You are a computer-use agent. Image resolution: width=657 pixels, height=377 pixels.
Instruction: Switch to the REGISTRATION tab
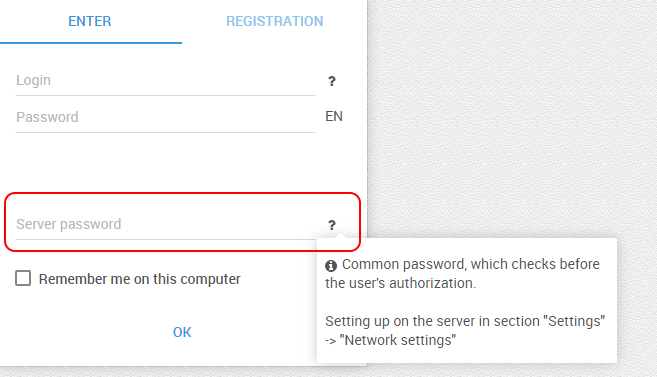tap(275, 21)
